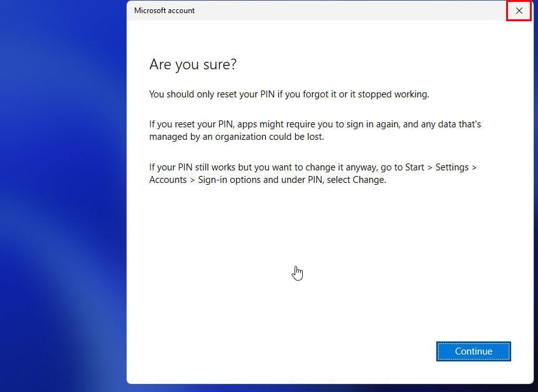Click the line 'managed by an organization could be lost'
The height and width of the screenshot is (392, 538).
pyautogui.click(x=237, y=137)
